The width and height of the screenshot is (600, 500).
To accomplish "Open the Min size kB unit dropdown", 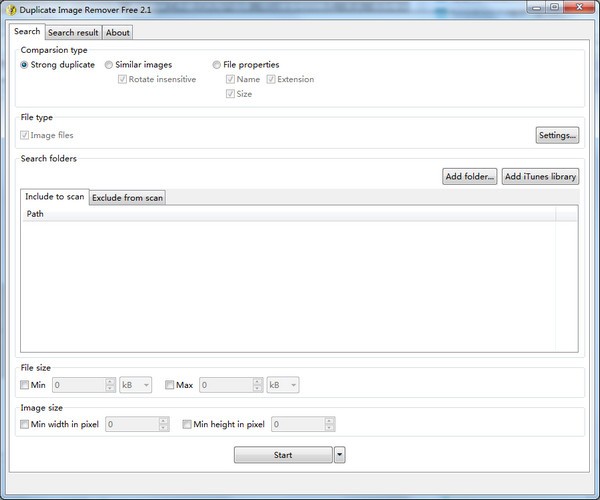I will click(x=136, y=385).
